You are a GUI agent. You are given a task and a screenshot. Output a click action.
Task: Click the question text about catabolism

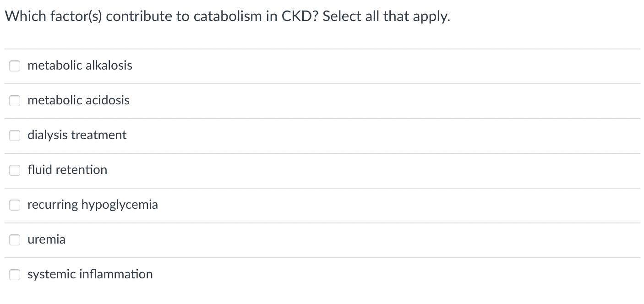click(228, 17)
